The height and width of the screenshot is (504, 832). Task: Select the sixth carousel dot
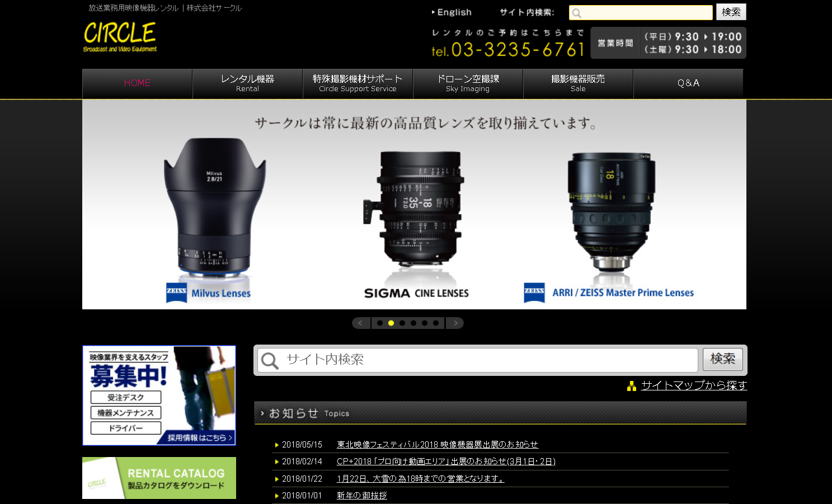click(x=436, y=323)
